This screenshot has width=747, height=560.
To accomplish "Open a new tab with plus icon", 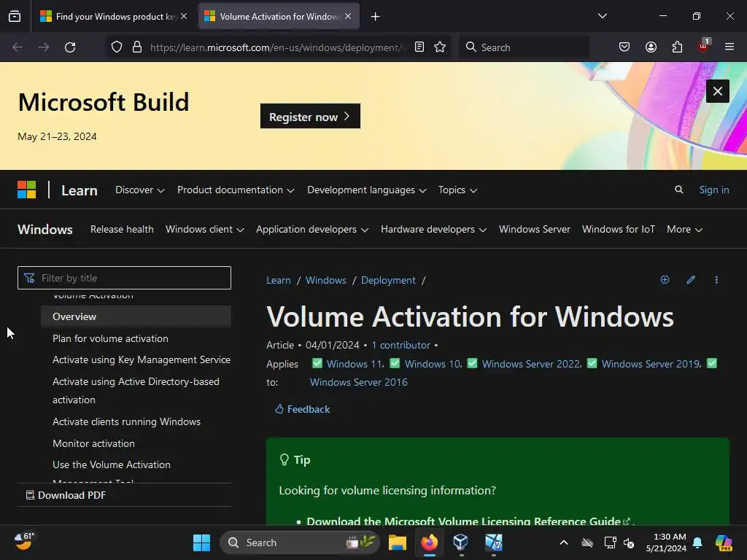I will click(376, 17).
